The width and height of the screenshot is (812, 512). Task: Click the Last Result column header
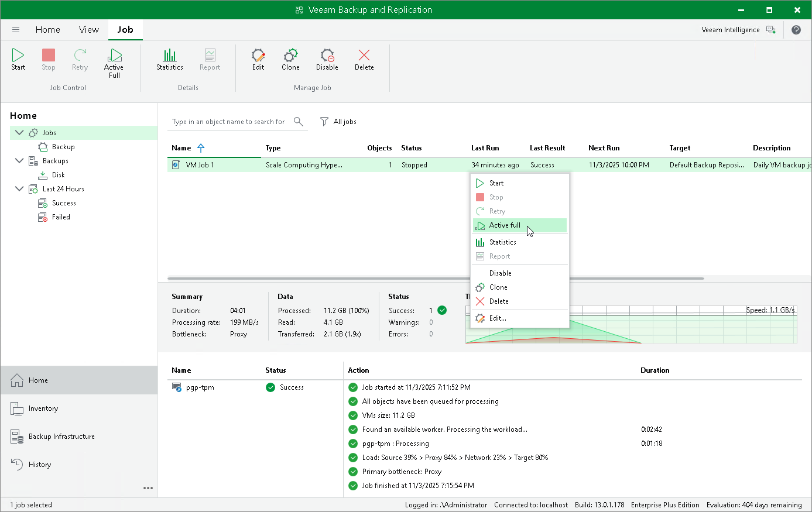pos(547,148)
